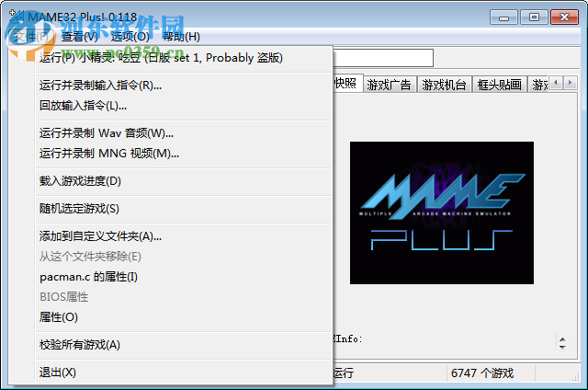
Task: Switch to the 游戏广告 tab
Action: [389, 85]
